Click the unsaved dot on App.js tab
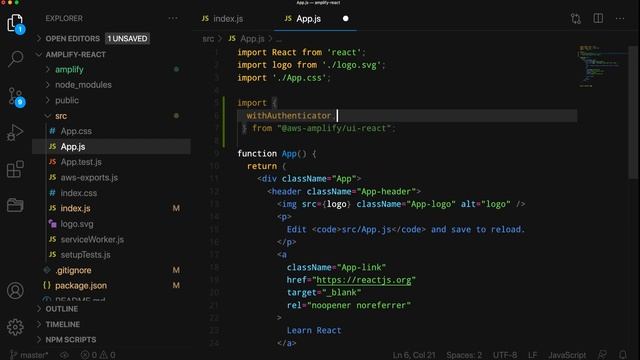640x360 pixels. pyautogui.click(x=345, y=19)
